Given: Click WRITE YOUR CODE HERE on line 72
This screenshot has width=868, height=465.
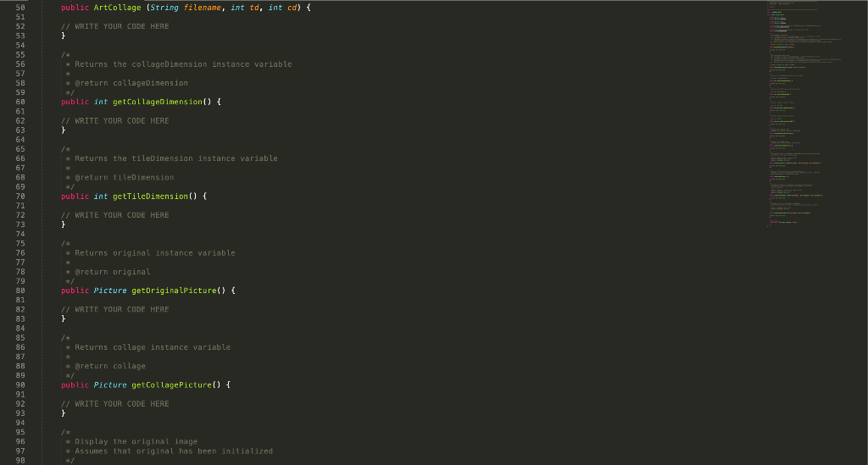Looking at the screenshot, I should pos(115,215).
